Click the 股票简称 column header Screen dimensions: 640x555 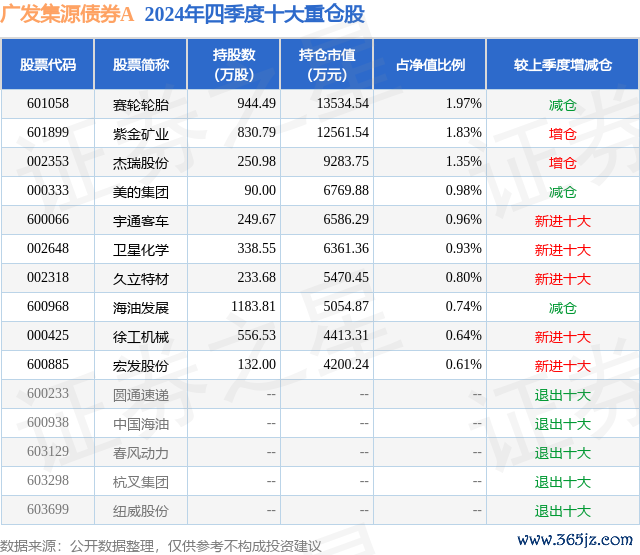point(141,64)
